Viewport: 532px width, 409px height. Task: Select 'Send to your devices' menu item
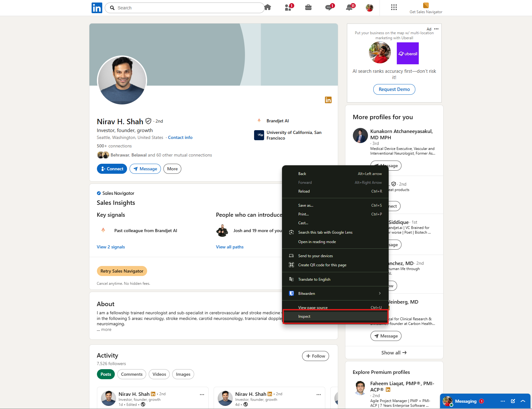(335, 256)
